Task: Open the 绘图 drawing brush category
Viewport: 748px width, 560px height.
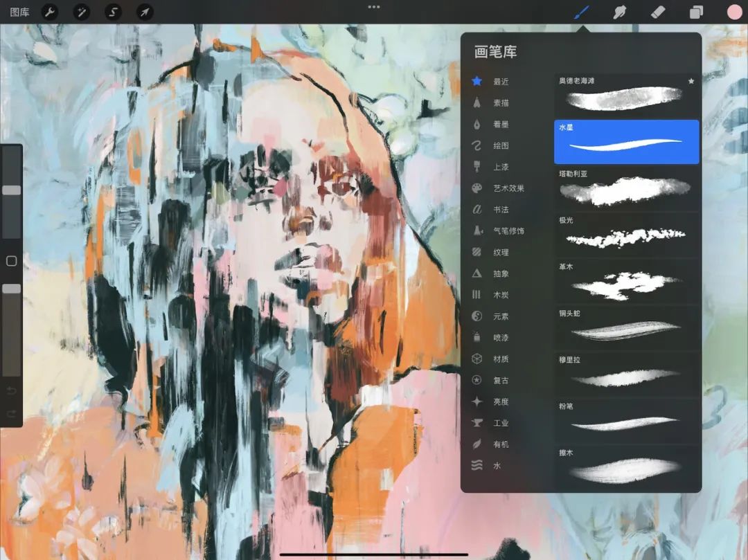Action: pos(501,145)
